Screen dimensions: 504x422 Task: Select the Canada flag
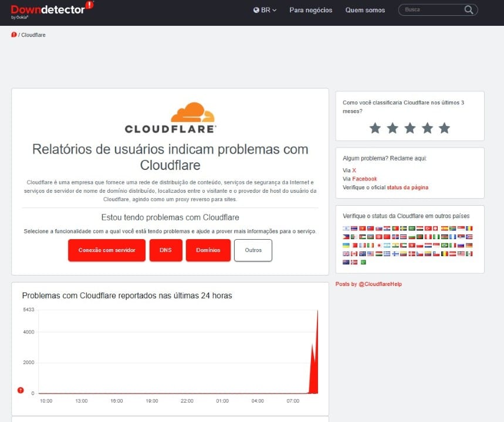354,254
